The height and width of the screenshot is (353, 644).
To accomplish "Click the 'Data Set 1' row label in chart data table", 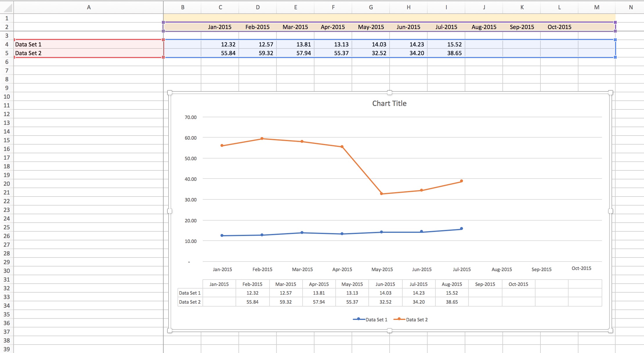I will [x=190, y=293].
